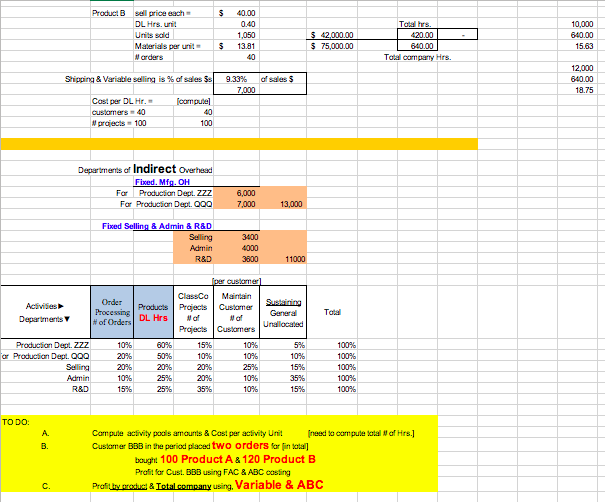Click the 10,000 value at right
The image size is (605, 502).
582,24
